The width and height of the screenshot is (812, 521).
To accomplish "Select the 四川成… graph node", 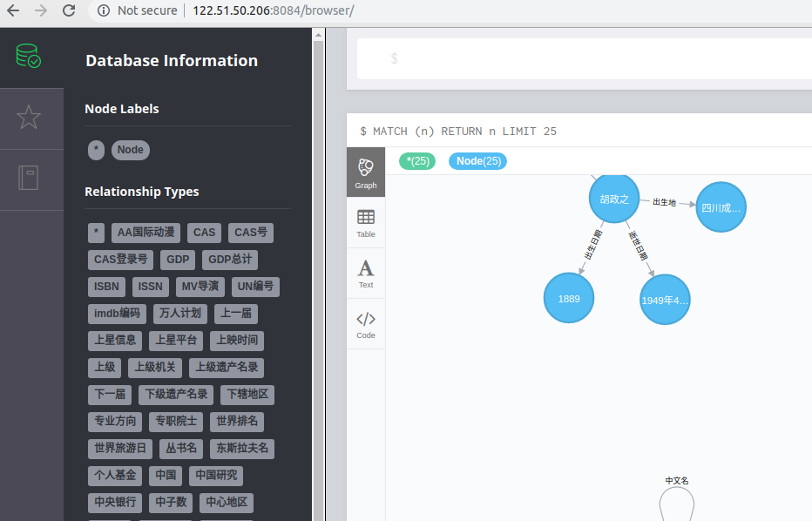I will tap(721, 207).
